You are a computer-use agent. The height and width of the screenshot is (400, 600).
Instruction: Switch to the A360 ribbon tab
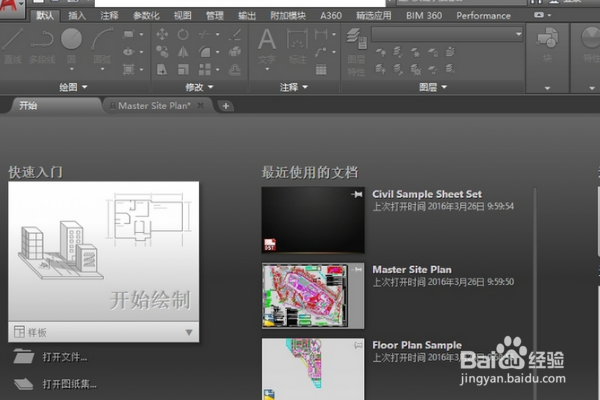pyautogui.click(x=331, y=16)
